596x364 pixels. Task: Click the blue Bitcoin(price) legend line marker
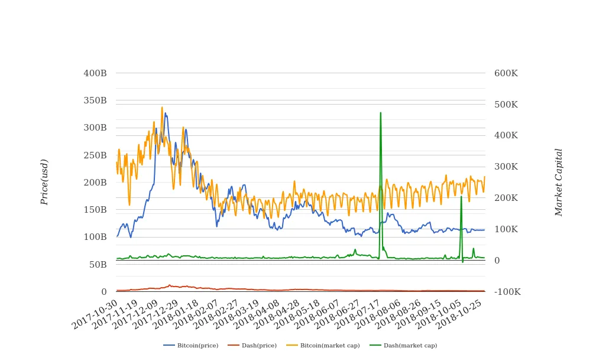coord(169,345)
